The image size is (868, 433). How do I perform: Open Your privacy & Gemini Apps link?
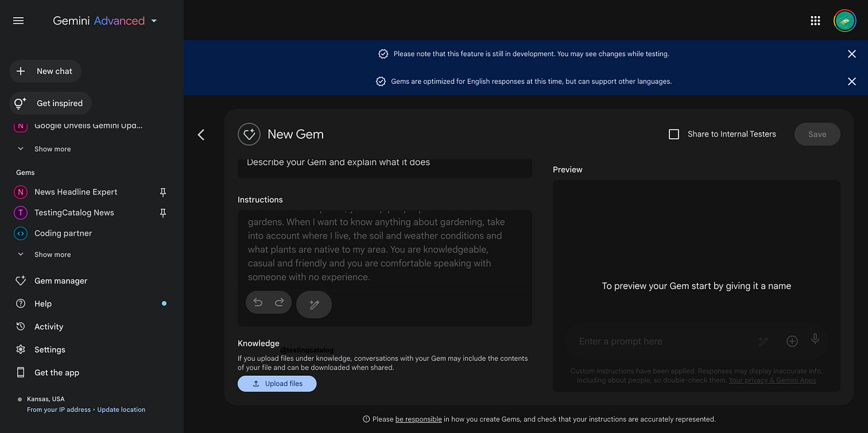(x=773, y=380)
